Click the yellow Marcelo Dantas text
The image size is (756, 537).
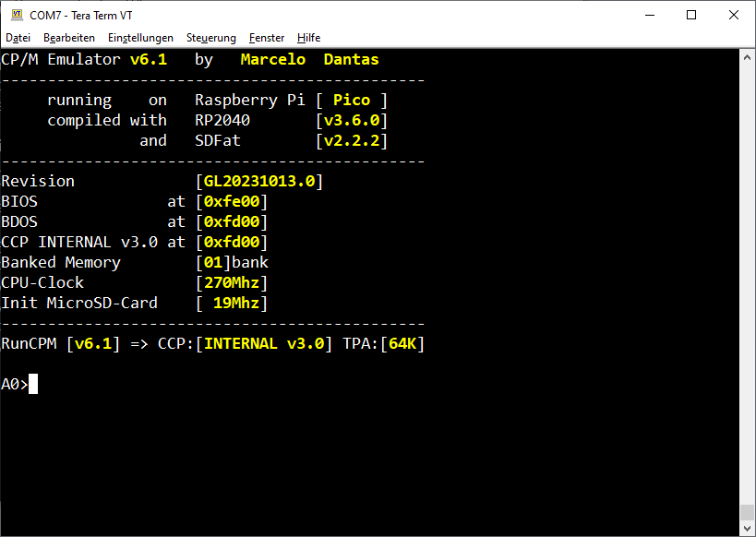click(x=309, y=59)
